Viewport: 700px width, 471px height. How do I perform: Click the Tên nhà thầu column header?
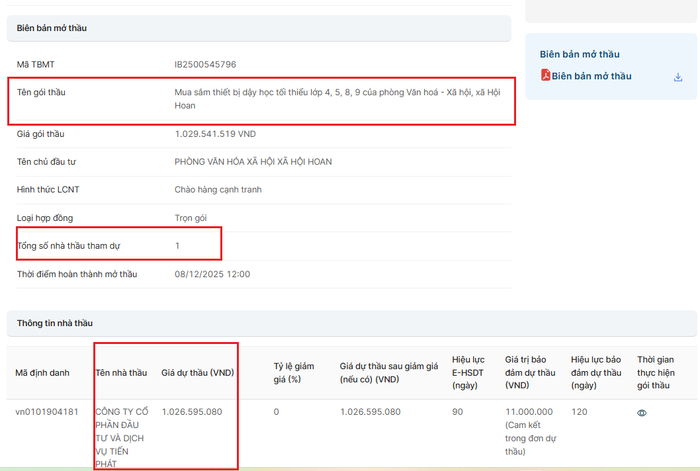pos(121,373)
